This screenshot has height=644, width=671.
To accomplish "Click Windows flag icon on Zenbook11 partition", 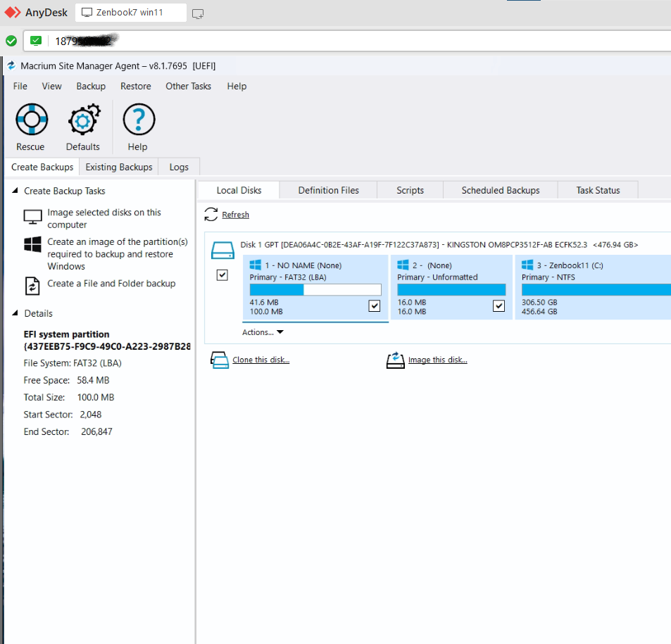I will point(527,265).
